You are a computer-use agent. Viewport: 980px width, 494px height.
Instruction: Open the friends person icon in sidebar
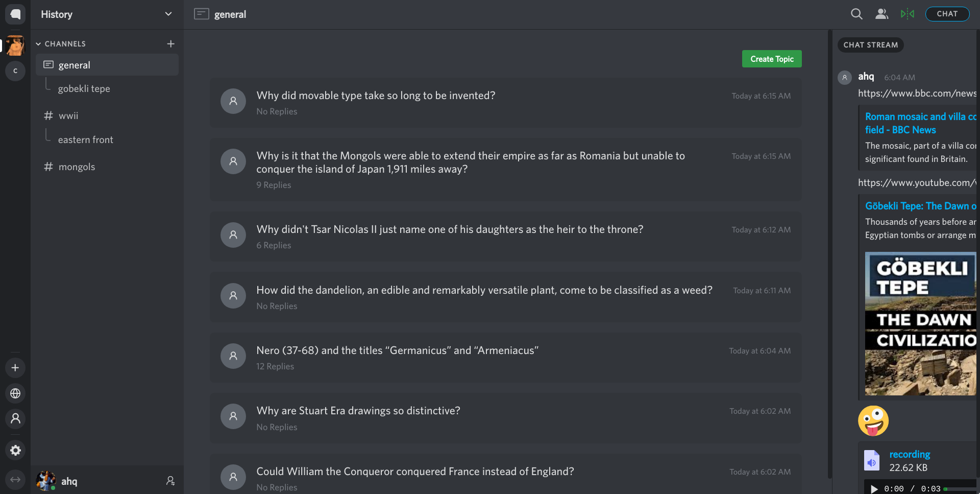pyautogui.click(x=15, y=419)
